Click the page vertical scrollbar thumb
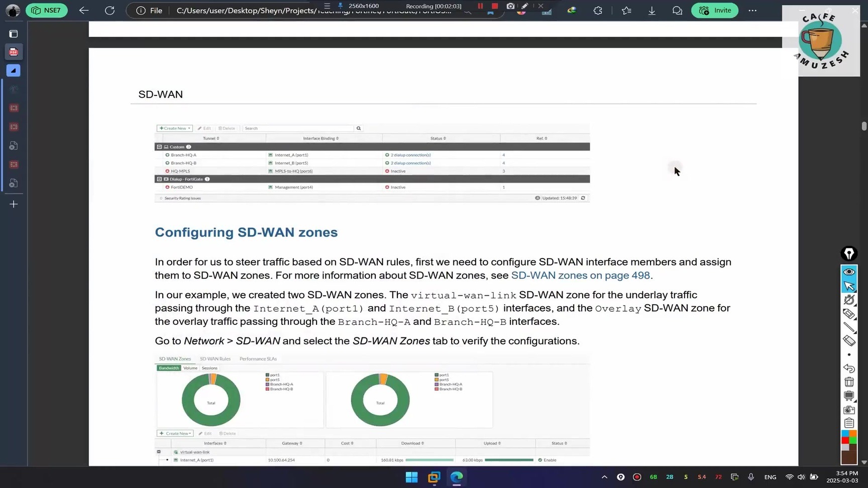Image resolution: width=868 pixels, height=488 pixels. pyautogui.click(x=864, y=126)
